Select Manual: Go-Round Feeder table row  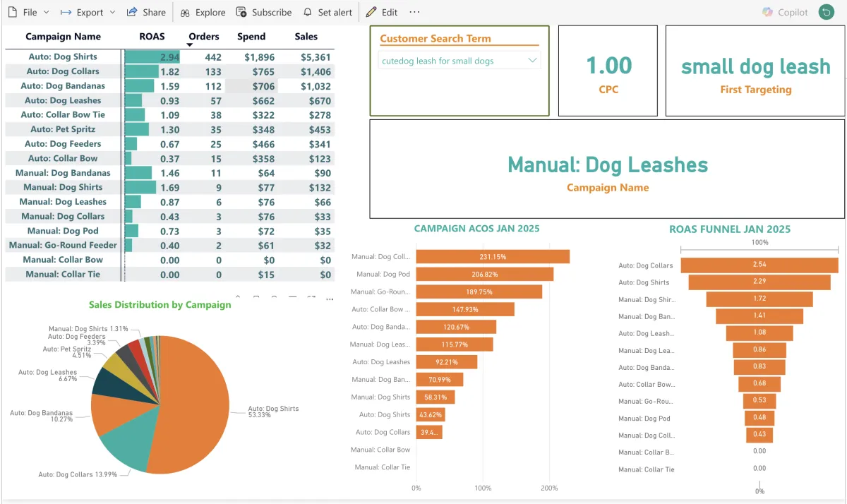tap(63, 245)
